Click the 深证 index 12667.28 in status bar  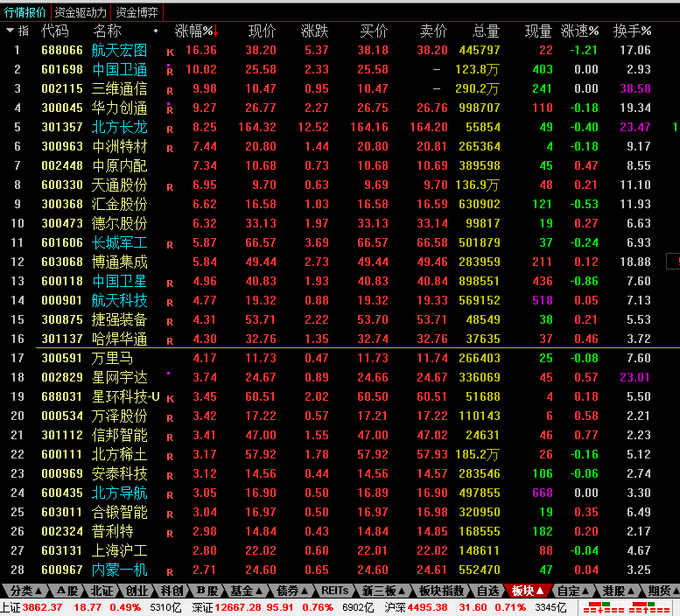[238, 607]
